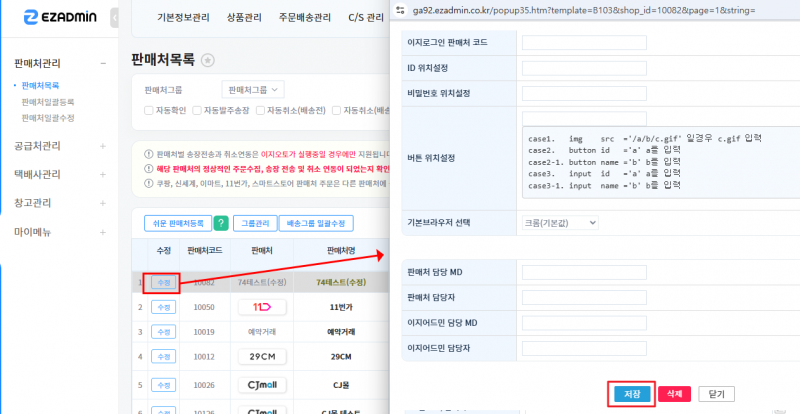
Task: Click 수정 button for 예약거래 row
Action: pyautogui.click(x=163, y=332)
